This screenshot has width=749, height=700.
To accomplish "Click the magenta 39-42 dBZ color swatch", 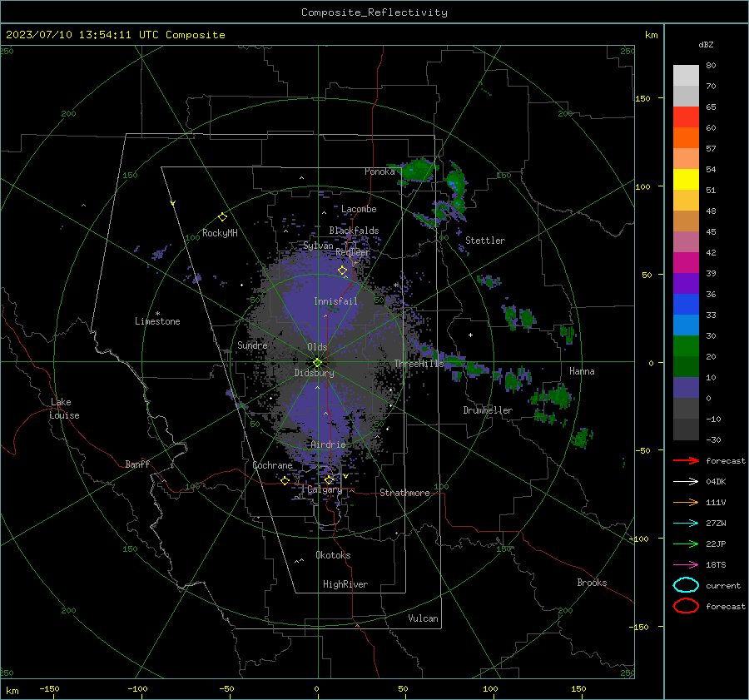I will point(686,263).
